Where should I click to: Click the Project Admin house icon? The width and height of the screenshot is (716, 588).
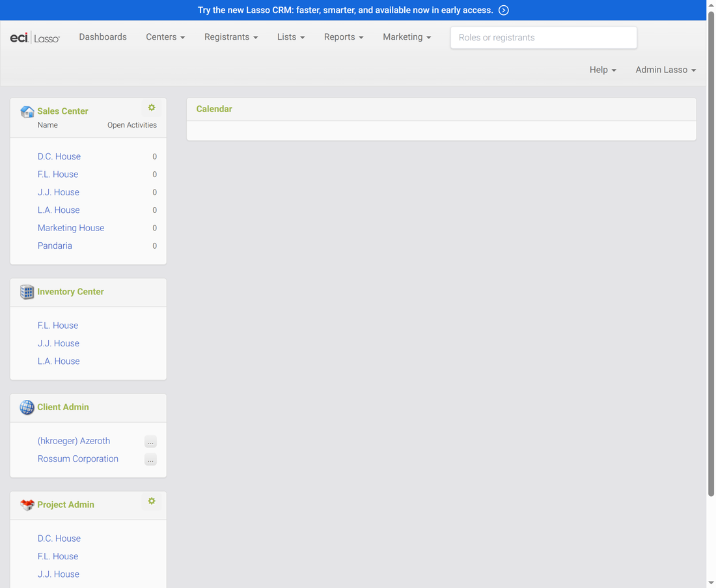coord(27,505)
